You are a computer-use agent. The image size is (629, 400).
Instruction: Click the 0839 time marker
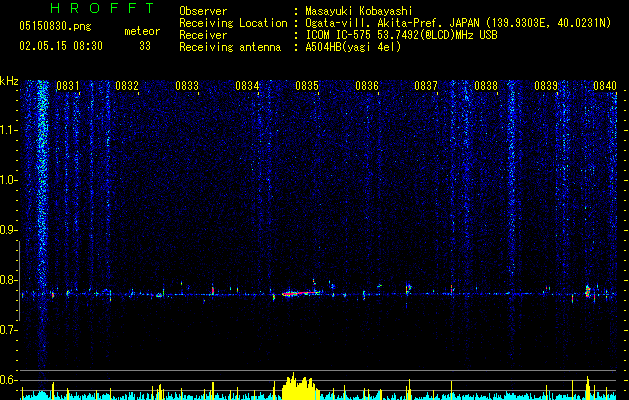546,85
